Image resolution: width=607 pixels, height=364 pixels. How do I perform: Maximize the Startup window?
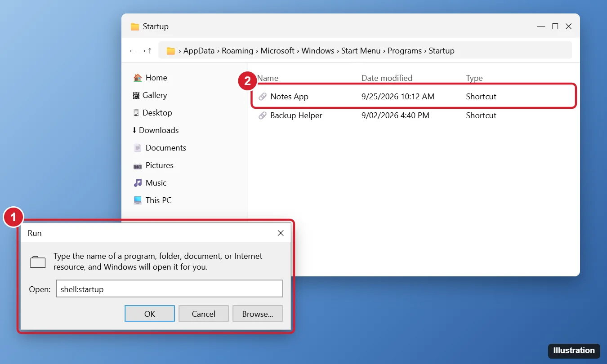[x=555, y=27]
